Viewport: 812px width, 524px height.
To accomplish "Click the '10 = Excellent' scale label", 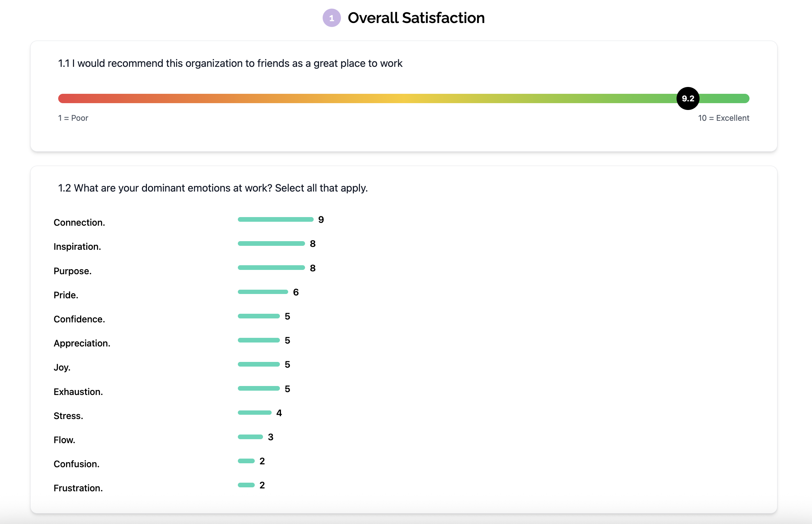I will click(x=723, y=118).
